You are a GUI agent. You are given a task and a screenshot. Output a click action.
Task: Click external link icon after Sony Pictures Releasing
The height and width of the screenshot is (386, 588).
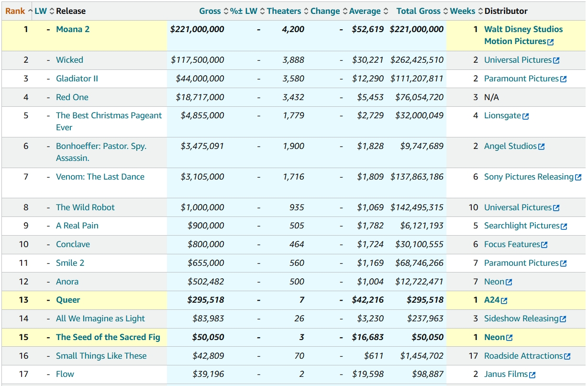click(578, 178)
